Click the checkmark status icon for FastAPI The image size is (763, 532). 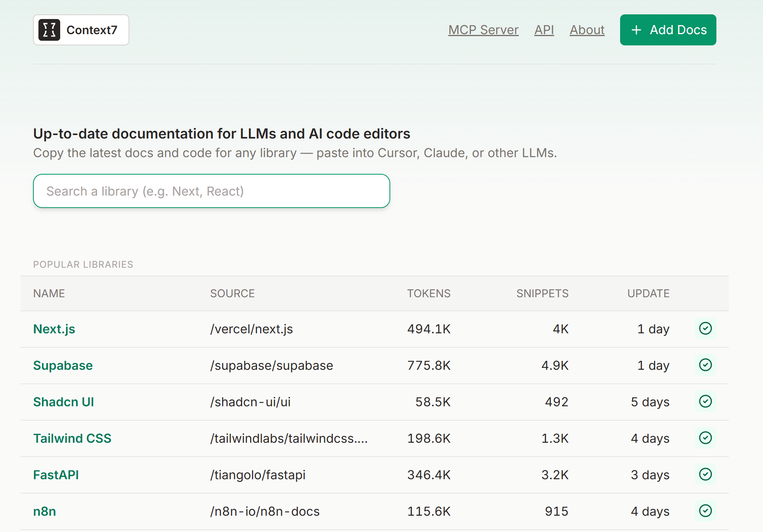point(705,475)
